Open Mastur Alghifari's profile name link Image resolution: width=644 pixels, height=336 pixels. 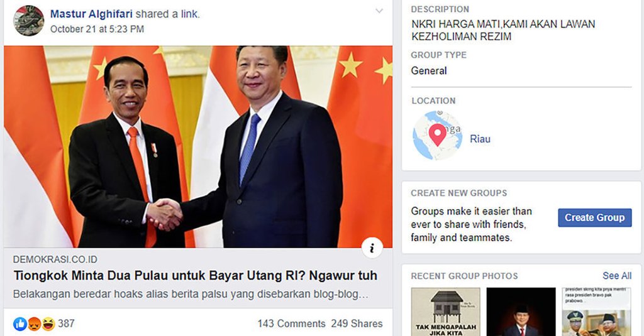coord(91,14)
